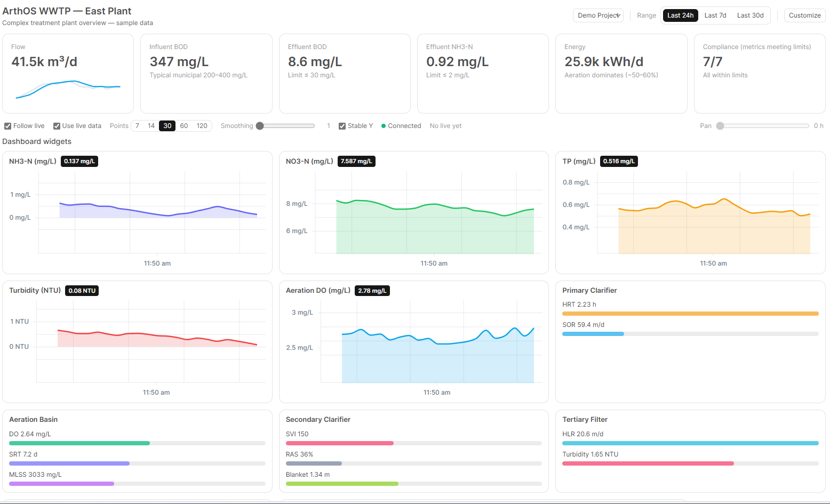
Task: Select the Last 24h range
Action: coord(680,15)
